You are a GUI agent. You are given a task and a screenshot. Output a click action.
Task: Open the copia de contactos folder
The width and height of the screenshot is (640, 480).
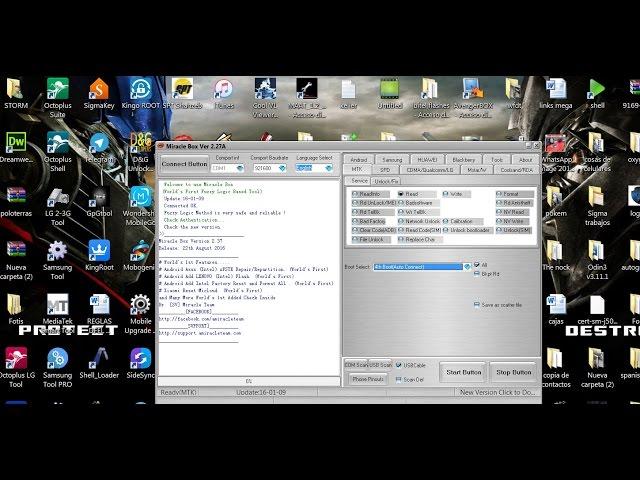pyautogui.click(x=556, y=367)
